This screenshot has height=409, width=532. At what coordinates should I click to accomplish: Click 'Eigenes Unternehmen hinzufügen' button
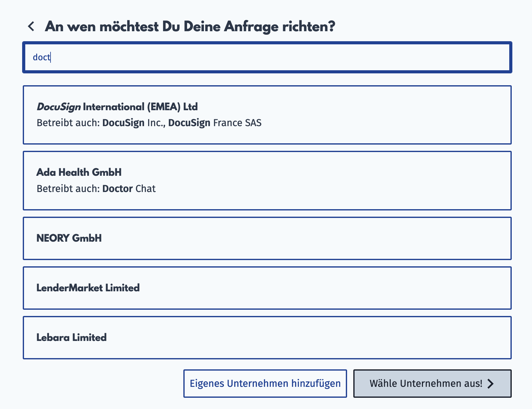[x=265, y=383]
